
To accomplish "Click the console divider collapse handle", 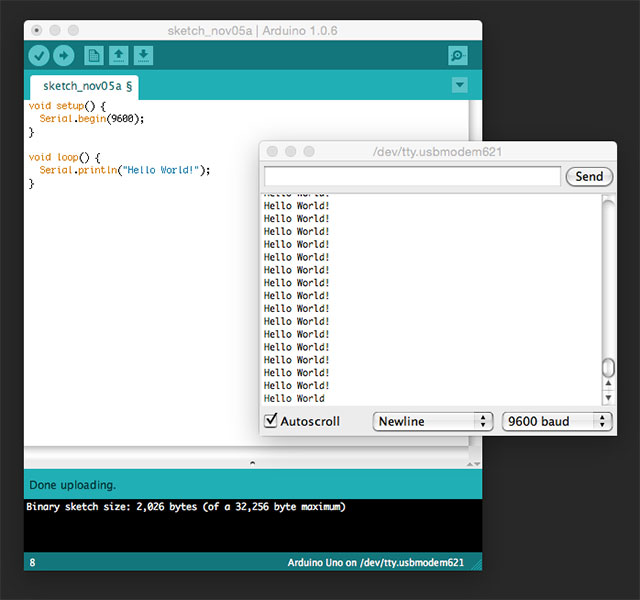I will pos(252,463).
